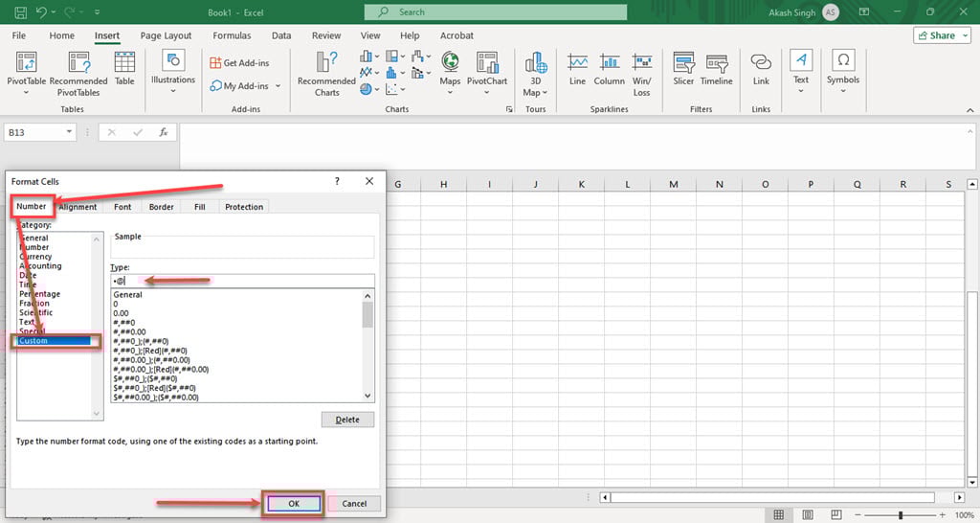Click the format list scroll-down arrow
The height and width of the screenshot is (523, 980).
click(x=367, y=396)
